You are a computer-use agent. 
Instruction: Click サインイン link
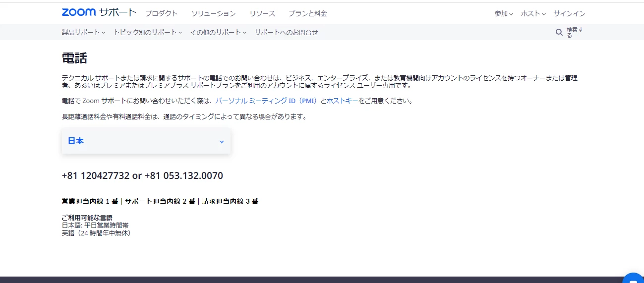coord(569,14)
